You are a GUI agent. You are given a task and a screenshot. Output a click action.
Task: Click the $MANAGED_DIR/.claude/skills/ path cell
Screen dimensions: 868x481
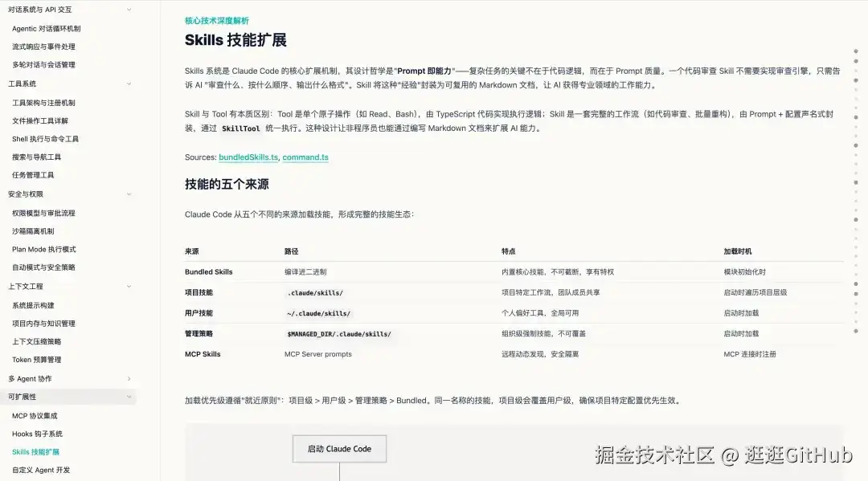pyautogui.click(x=339, y=334)
